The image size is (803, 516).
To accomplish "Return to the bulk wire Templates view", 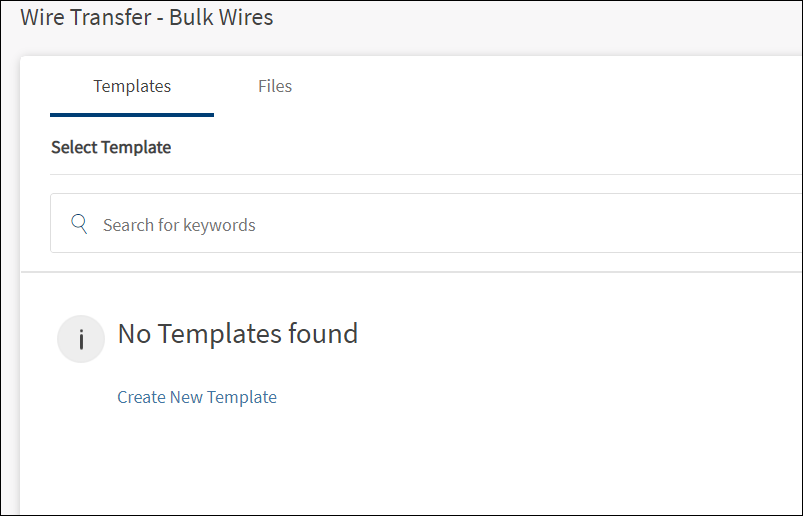I will click(132, 86).
